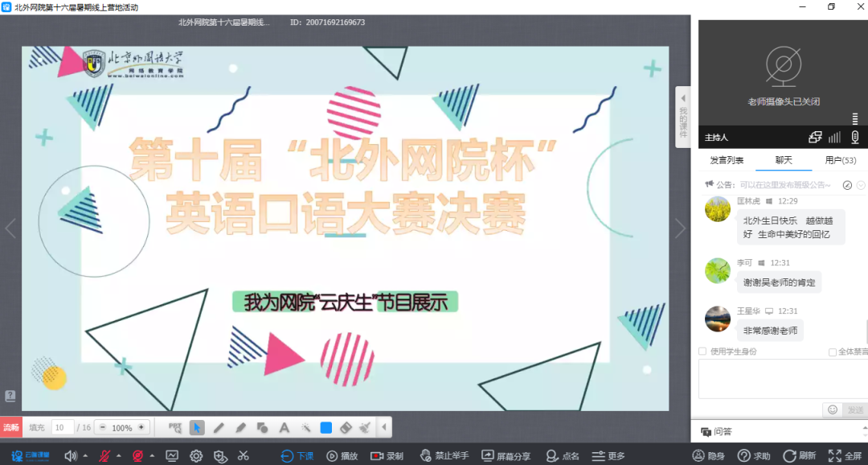
Task: Select the arrow pointer tool
Action: (197, 427)
